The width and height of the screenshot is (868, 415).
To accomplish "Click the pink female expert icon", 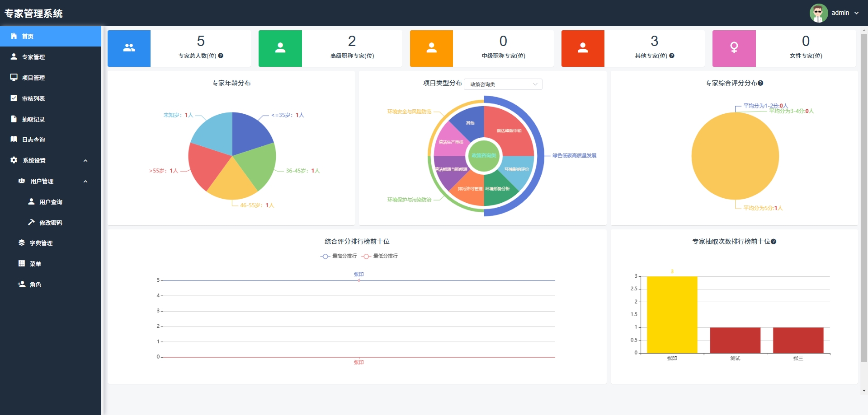I will pos(734,48).
